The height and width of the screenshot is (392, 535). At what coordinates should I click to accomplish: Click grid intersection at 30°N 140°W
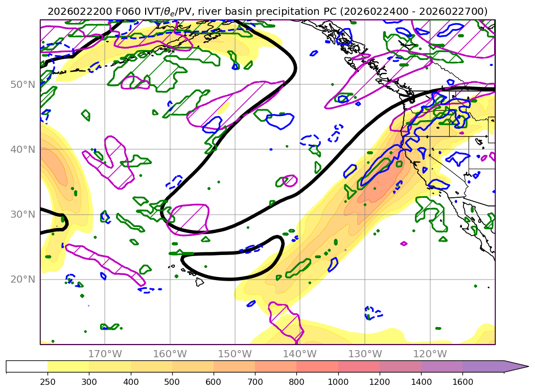(x=299, y=214)
